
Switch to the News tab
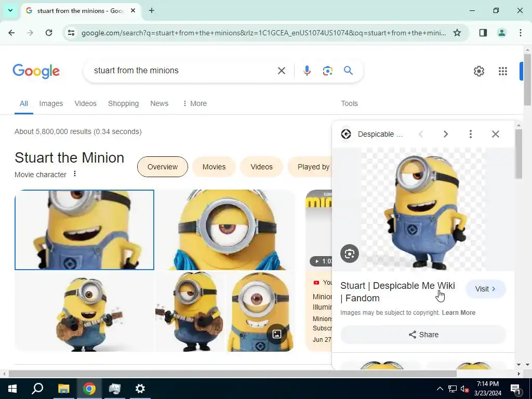point(159,103)
